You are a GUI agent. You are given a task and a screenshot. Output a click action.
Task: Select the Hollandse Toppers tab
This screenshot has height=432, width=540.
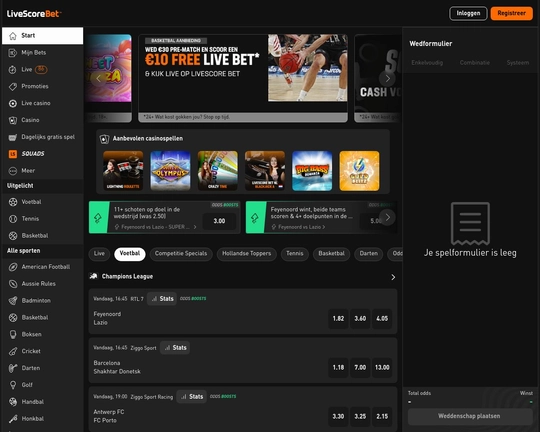click(247, 254)
